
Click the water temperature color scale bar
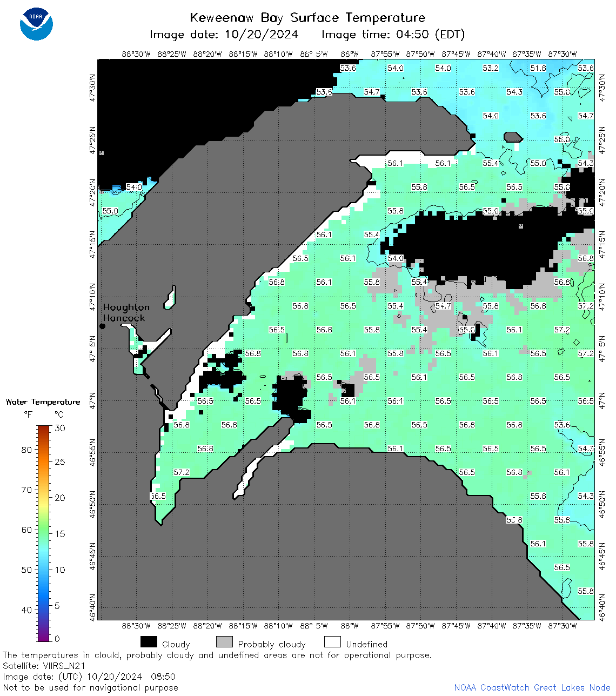44,533
